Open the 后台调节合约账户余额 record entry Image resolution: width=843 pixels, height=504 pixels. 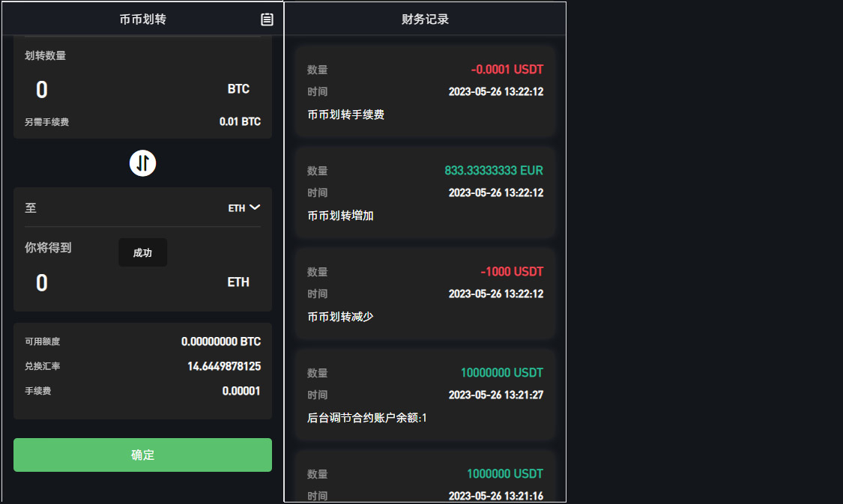425,395
